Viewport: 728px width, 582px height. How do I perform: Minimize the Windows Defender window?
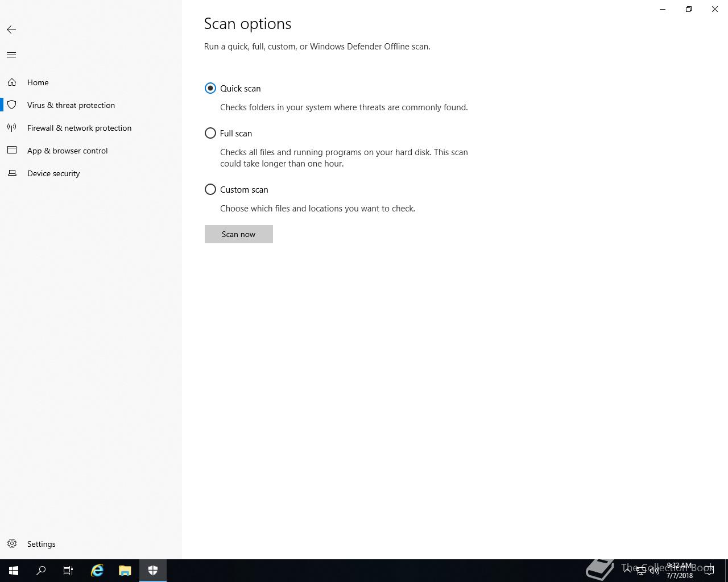663,9
